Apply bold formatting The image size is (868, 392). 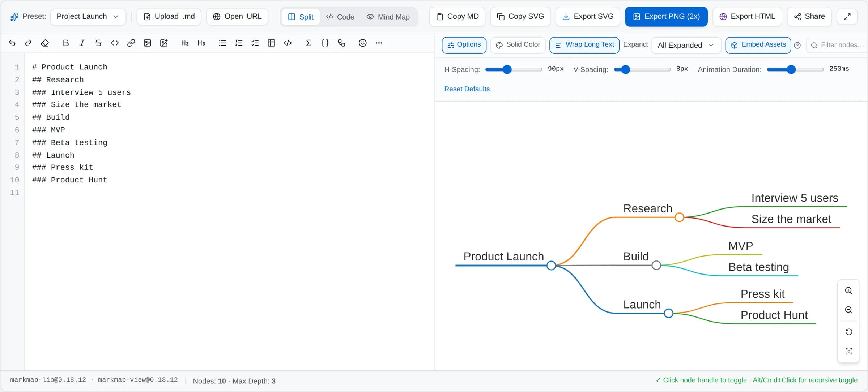(65, 43)
